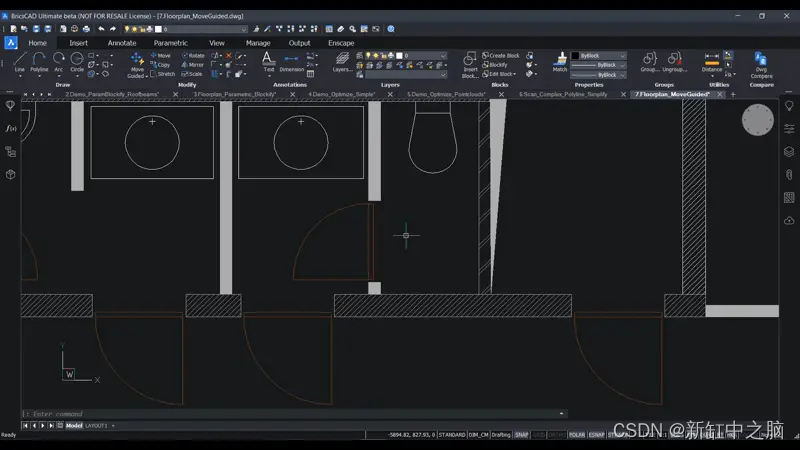Viewport: 800px width, 450px height.
Task: Open the Annotate ribbon tab
Action: tap(122, 43)
